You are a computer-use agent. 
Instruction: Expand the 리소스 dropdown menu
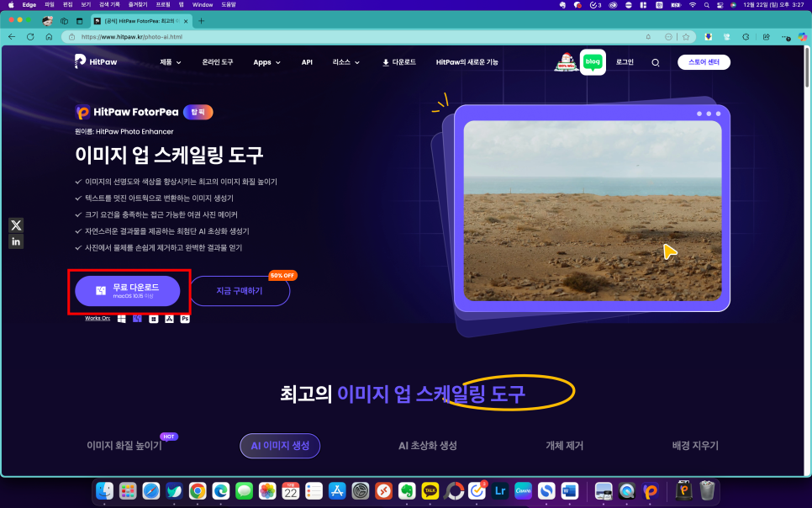click(346, 62)
